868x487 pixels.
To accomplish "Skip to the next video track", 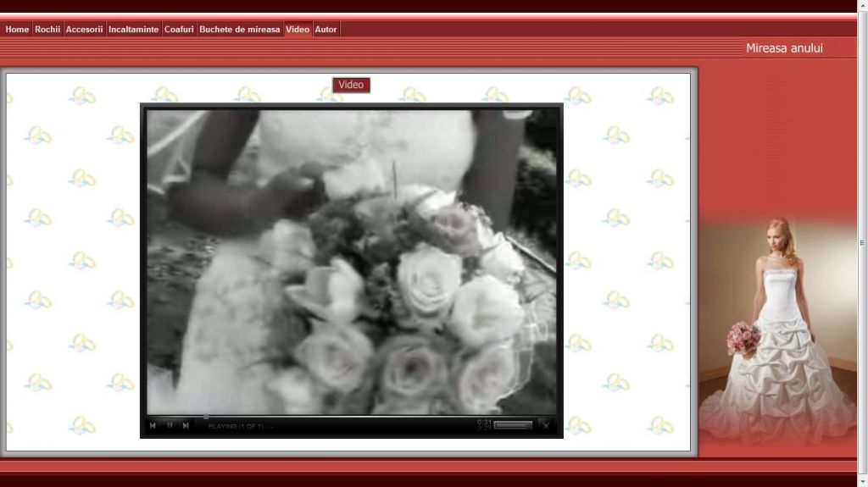I will [x=186, y=425].
